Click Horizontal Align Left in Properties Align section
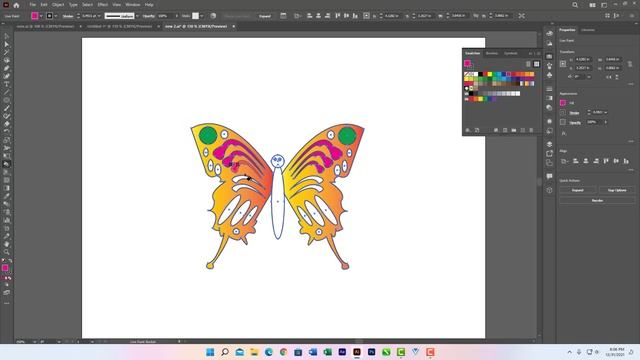Screen dimensions: 640x360 [x=576, y=161]
